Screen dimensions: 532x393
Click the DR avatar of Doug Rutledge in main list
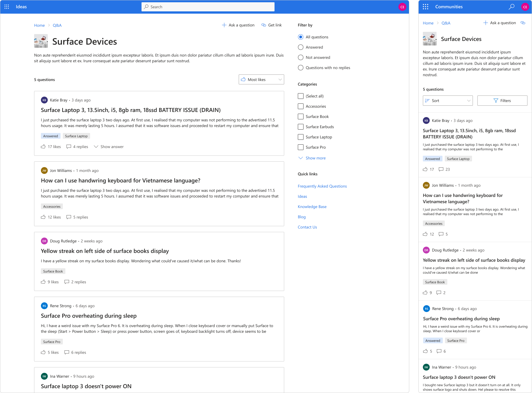click(44, 241)
